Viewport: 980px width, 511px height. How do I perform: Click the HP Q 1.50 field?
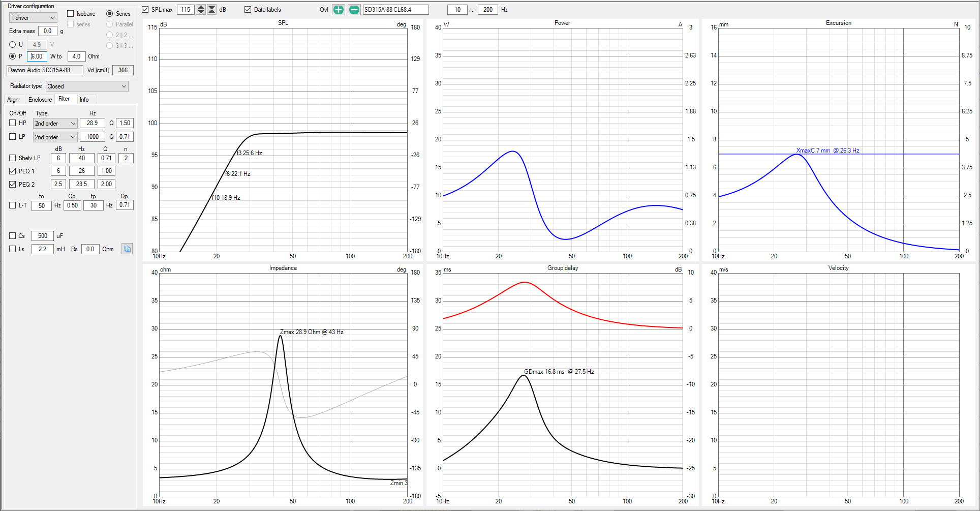125,123
